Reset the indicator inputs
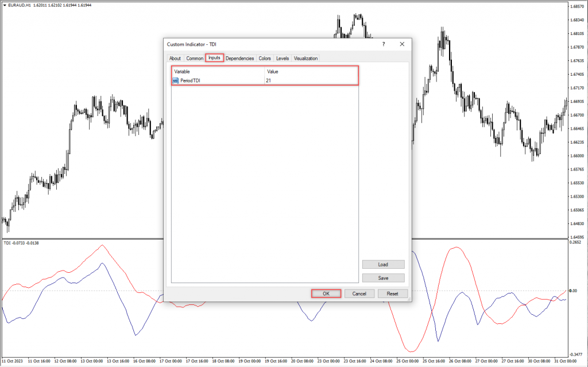 pyautogui.click(x=392, y=293)
